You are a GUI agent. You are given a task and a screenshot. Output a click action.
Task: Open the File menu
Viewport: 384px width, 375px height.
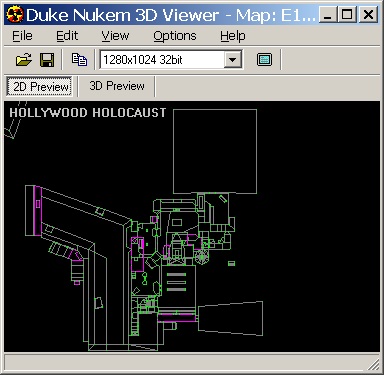pyautogui.click(x=22, y=36)
